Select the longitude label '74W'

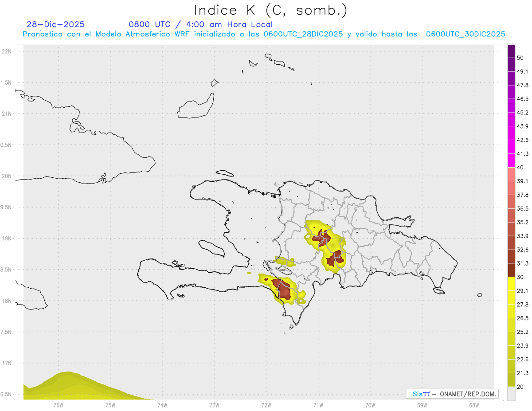tap(162, 405)
